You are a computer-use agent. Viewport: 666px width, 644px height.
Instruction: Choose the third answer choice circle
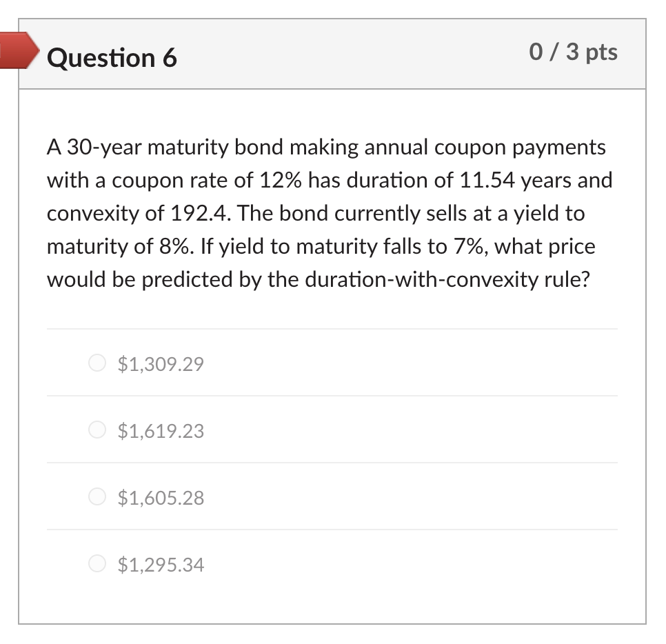click(x=97, y=496)
